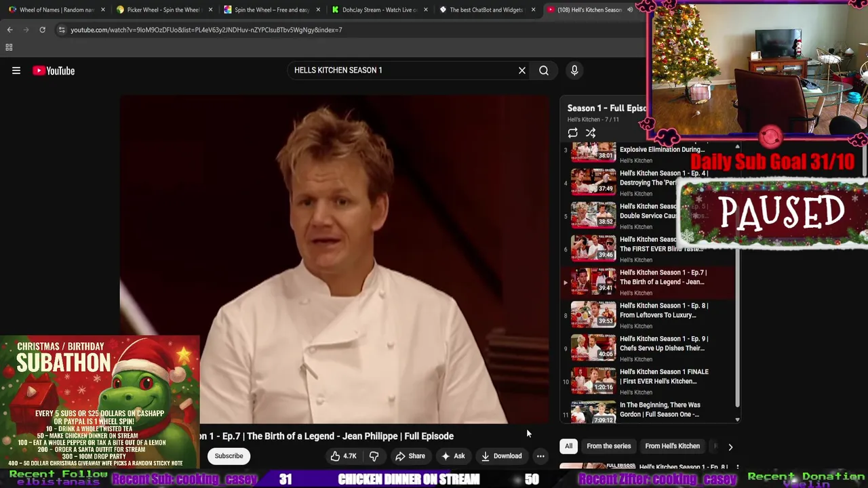The height and width of the screenshot is (488, 868).
Task: Open thumbnail of 38:01 Explosive Elimination video
Action: tap(593, 152)
